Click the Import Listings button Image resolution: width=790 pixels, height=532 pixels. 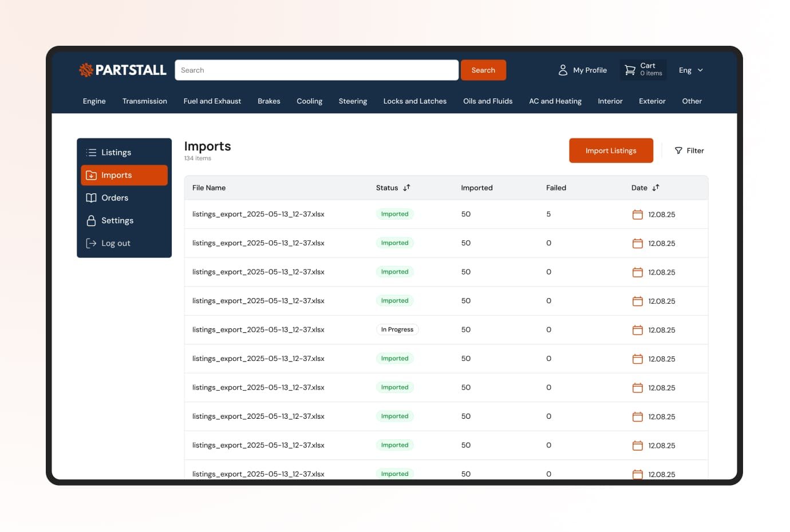pos(611,150)
